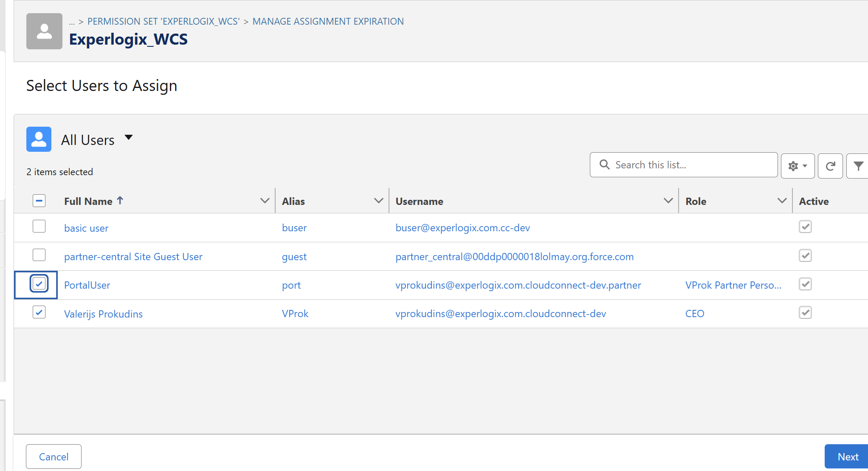Click Active checkbox for Valerijs Prokudins row
The image size is (868, 471).
pos(805,312)
